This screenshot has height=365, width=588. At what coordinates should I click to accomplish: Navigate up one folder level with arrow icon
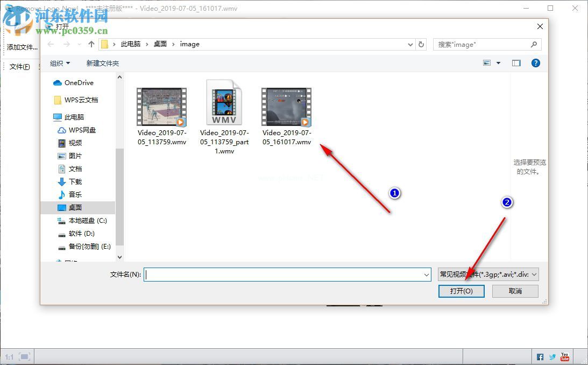coord(91,44)
